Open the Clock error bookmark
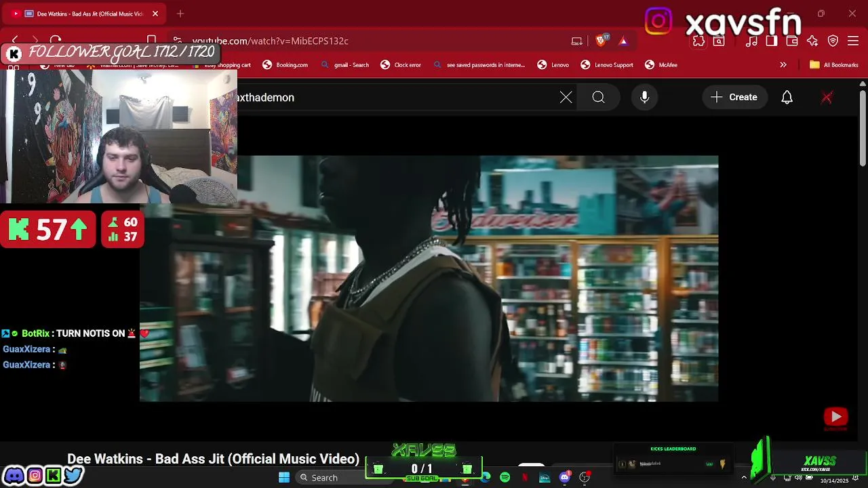 [x=401, y=65]
